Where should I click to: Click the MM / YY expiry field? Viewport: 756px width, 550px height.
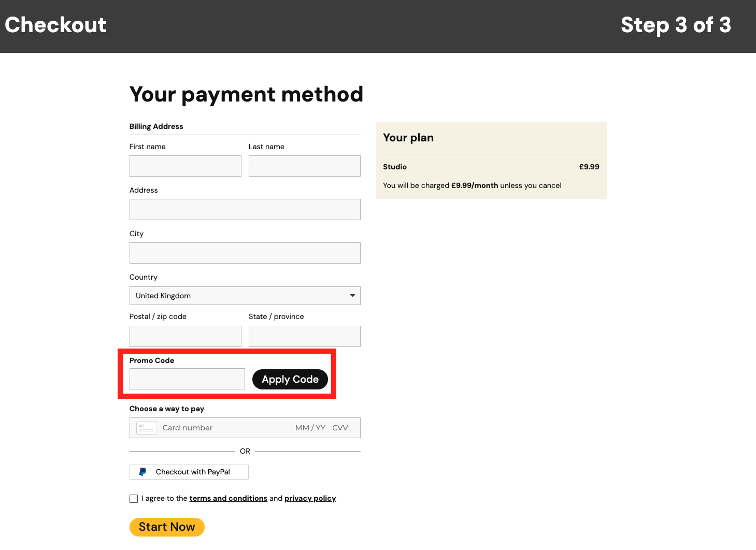[x=310, y=428]
